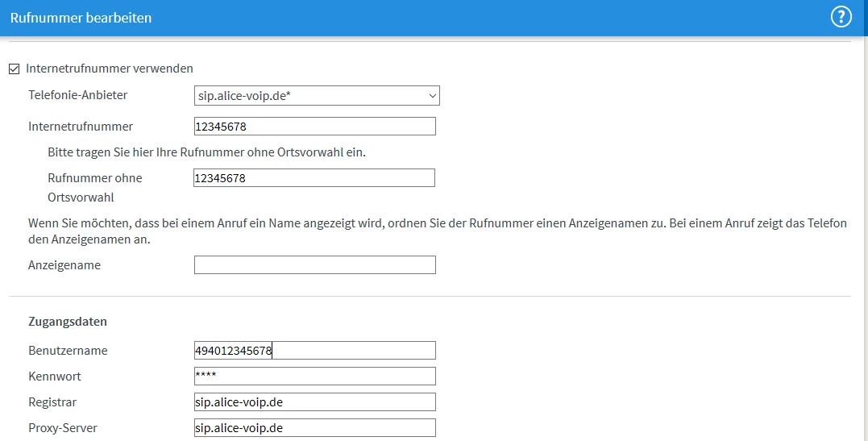Click the Kennwort label
The height and width of the screenshot is (441, 868).
point(55,377)
